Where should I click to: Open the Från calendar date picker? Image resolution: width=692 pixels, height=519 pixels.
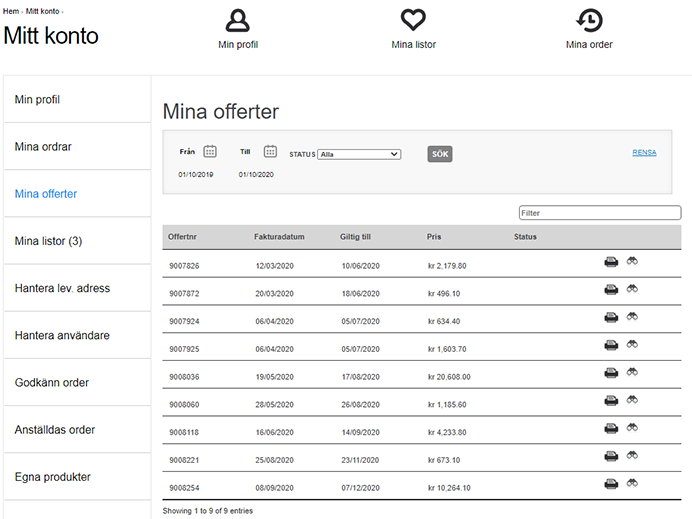tap(210, 151)
